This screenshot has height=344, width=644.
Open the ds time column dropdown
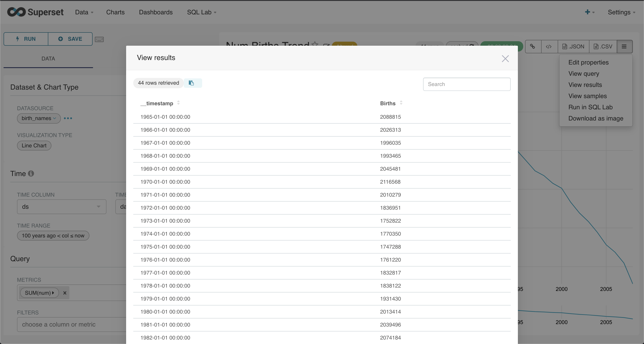61,207
